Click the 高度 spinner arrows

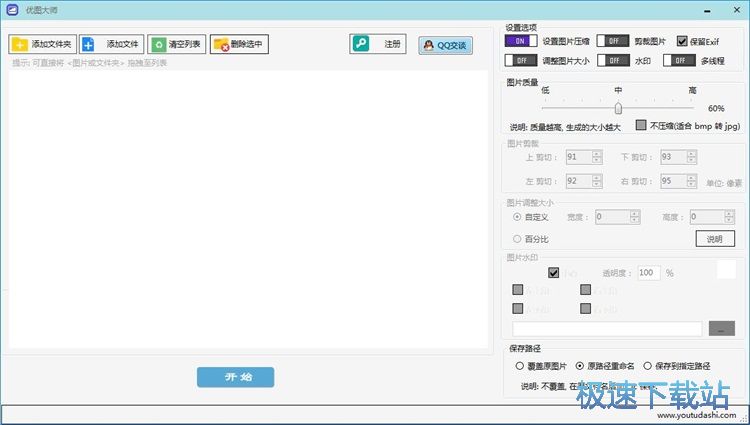click(x=728, y=217)
